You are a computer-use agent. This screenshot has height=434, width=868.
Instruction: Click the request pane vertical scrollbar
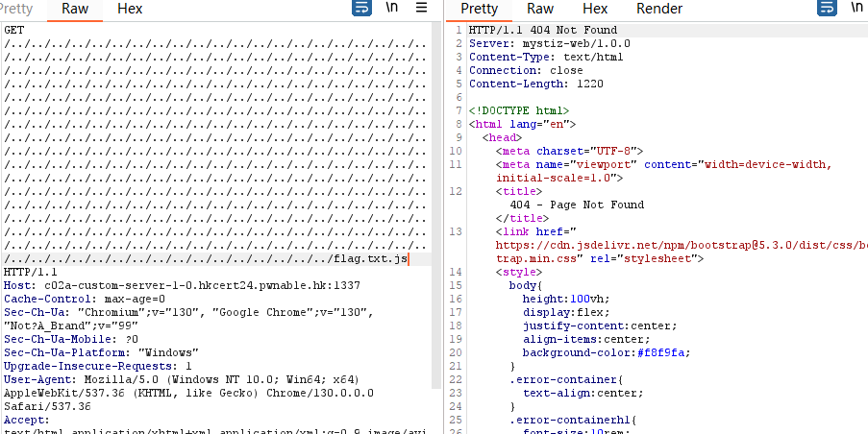tap(436, 192)
